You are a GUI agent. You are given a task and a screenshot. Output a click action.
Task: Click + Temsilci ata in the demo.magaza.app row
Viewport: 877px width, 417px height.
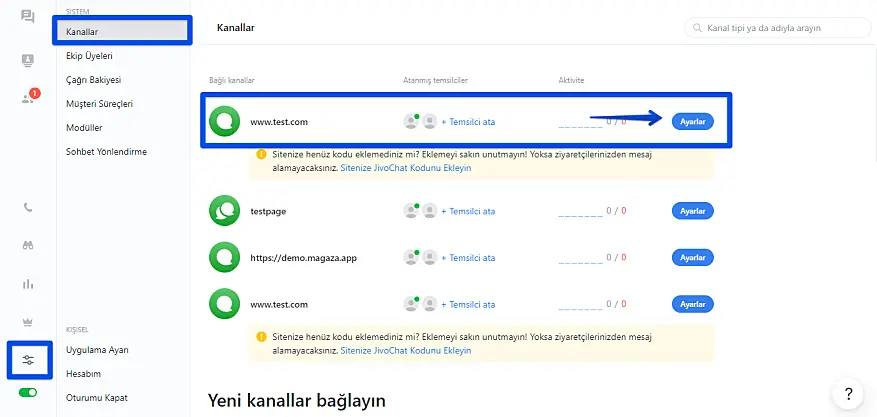click(468, 258)
